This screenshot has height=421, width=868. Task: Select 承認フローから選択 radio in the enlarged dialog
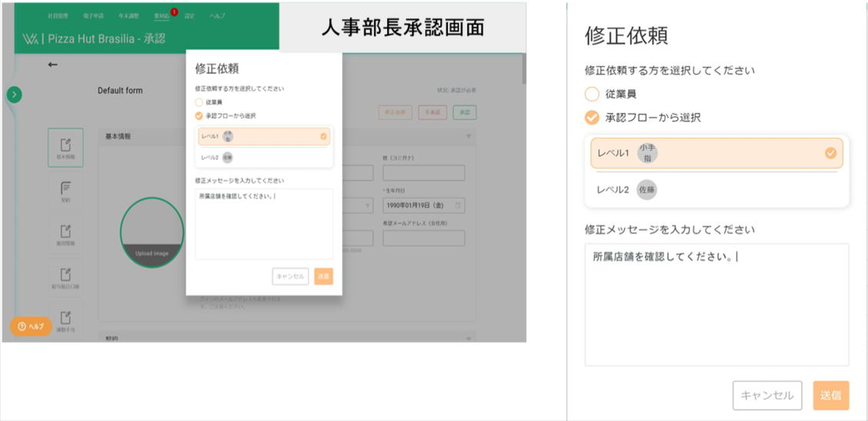[592, 118]
